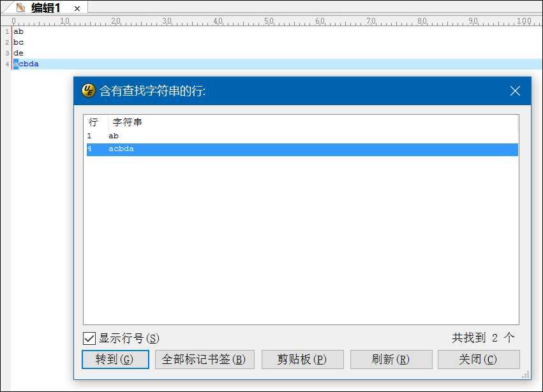
Task: Click the dialog close X
Action: [515, 91]
